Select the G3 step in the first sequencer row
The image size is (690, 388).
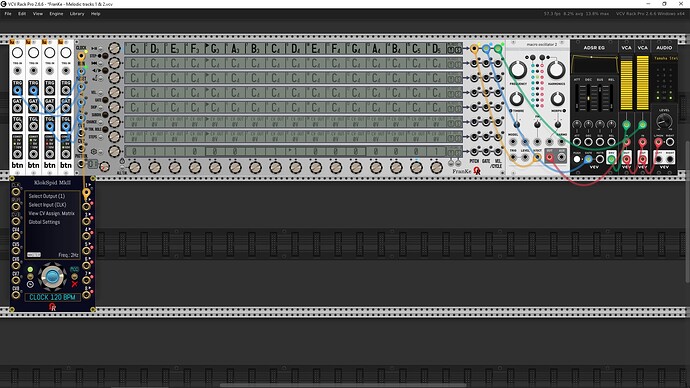(215, 48)
